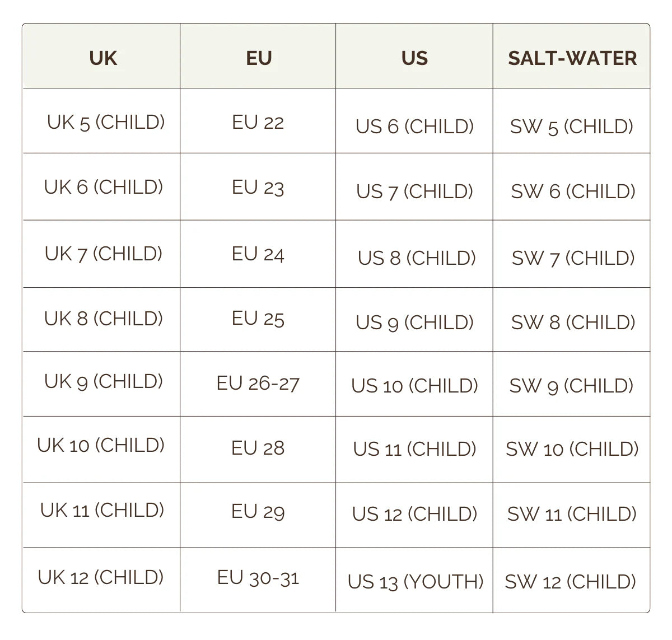Image resolution: width=672 pixels, height=640 pixels.
Task: Click the US 9 (CHILD) cell
Action: 415,323
